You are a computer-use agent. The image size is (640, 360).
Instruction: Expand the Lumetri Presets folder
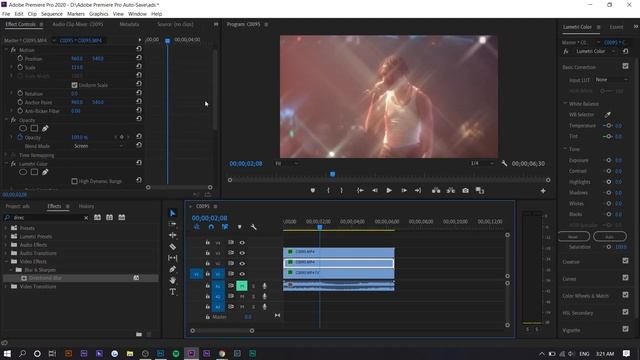coord(7,236)
